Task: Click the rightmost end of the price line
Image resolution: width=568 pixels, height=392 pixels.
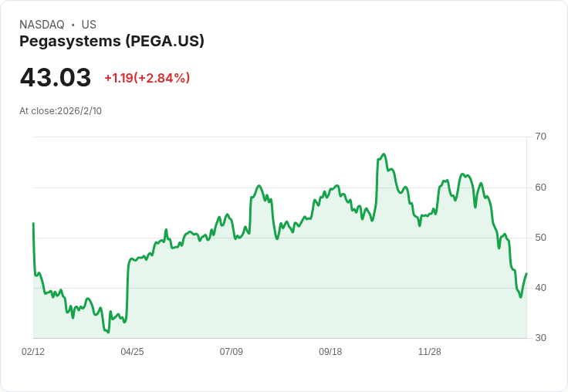Action: (526, 273)
